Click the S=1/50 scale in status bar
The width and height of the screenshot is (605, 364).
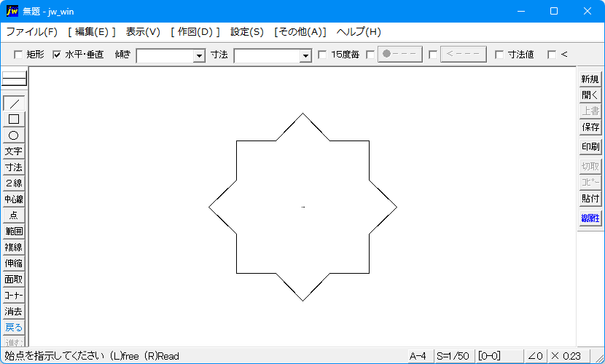pos(453,356)
